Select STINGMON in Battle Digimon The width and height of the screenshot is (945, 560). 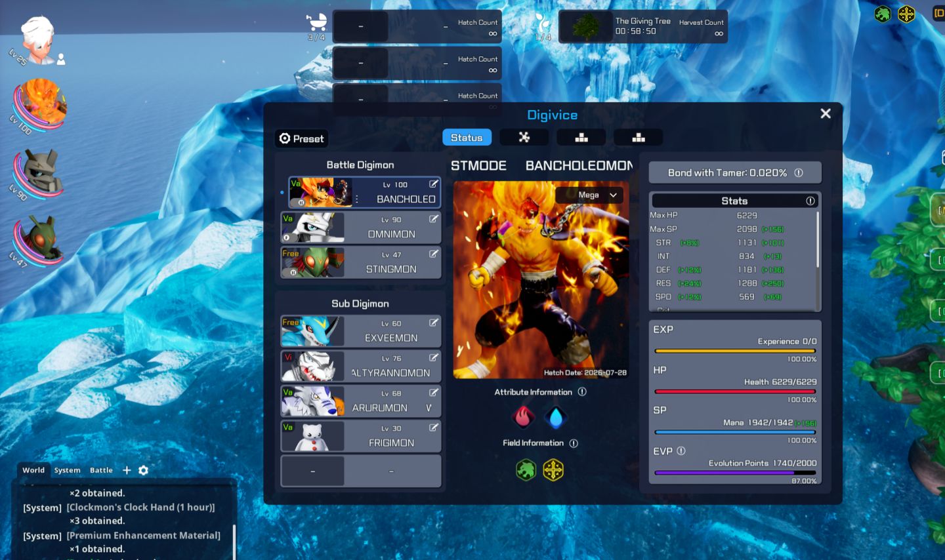coord(361,262)
